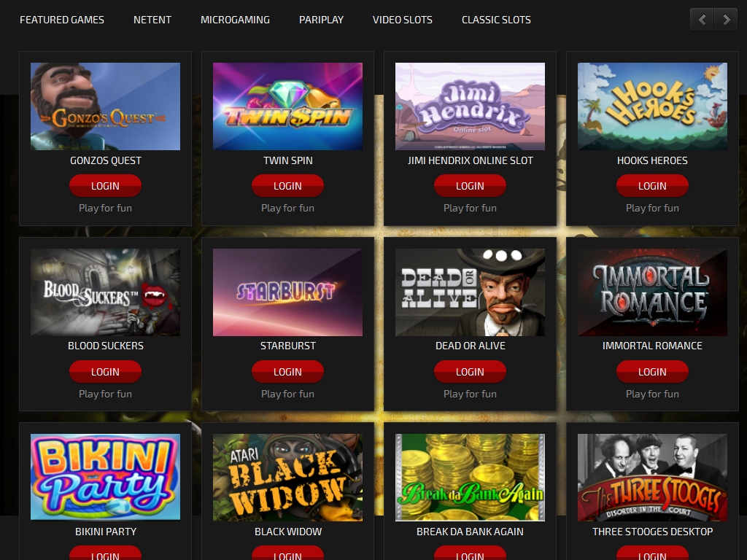Click Play for fun under Gonzos Quest
Screen dimensions: 747x560
pyautogui.click(x=105, y=208)
